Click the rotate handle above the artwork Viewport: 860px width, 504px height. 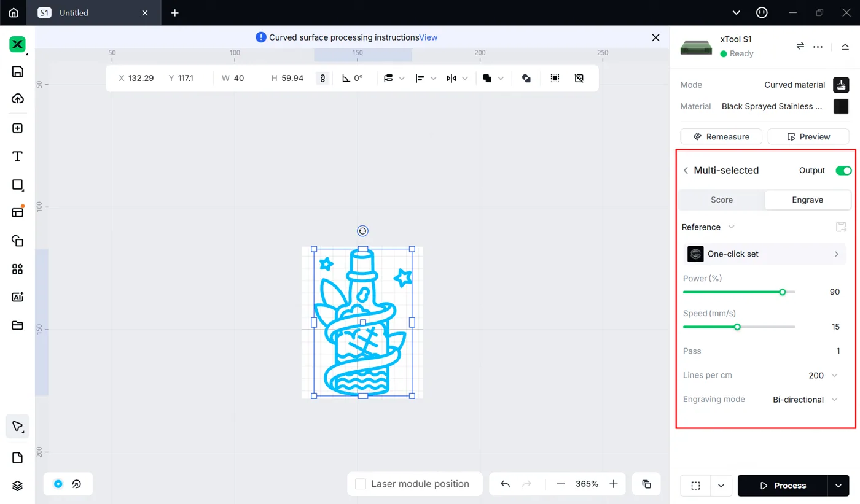pos(362,231)
